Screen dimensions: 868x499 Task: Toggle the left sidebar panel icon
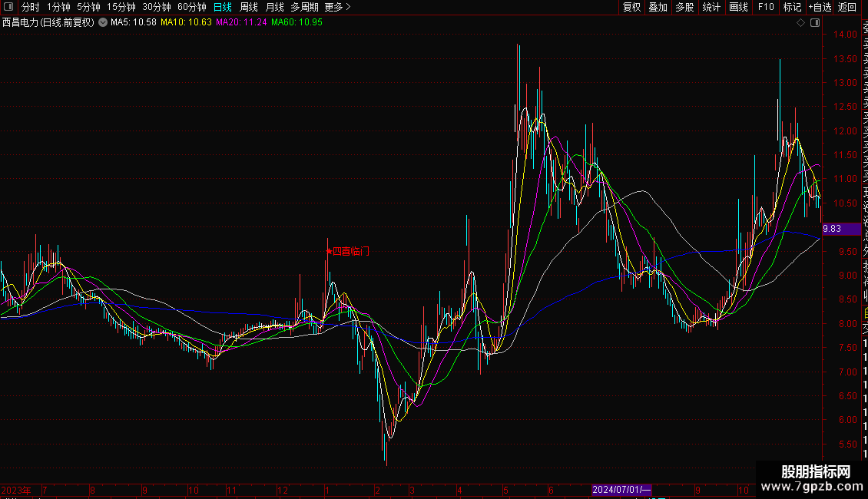pos(8,7)
